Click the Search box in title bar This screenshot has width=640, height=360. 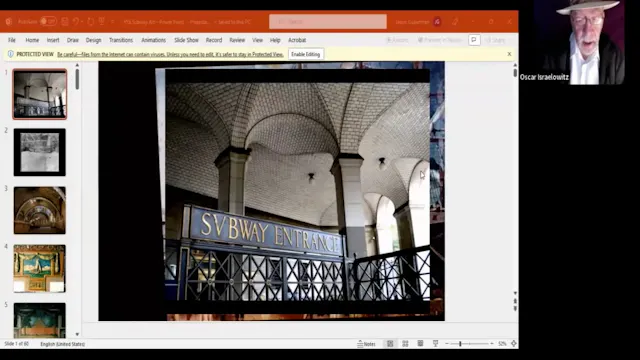point(328,22)
